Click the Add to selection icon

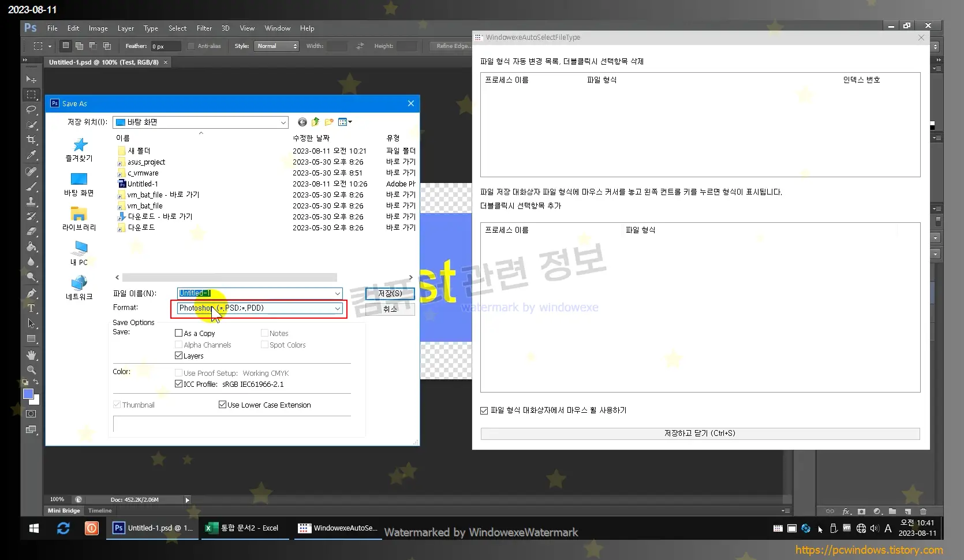click(79, 46)
